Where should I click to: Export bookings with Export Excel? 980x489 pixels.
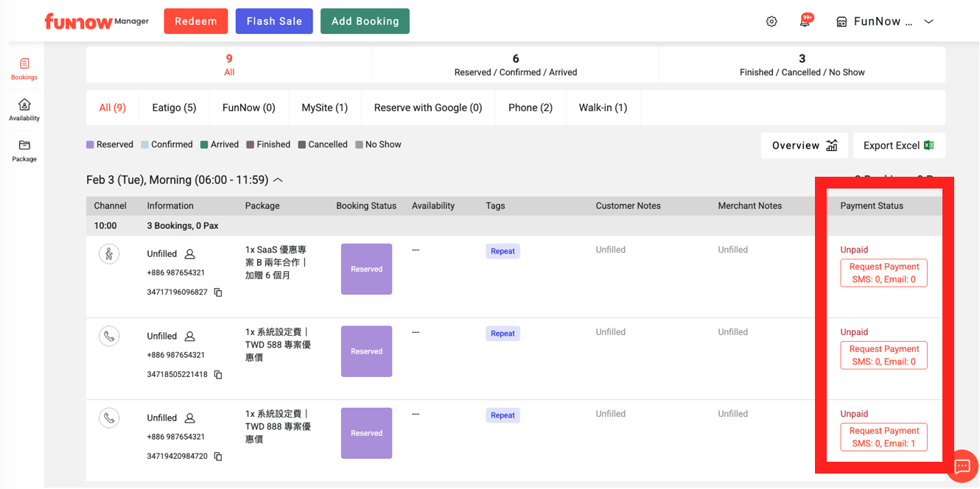pos(898,146)
